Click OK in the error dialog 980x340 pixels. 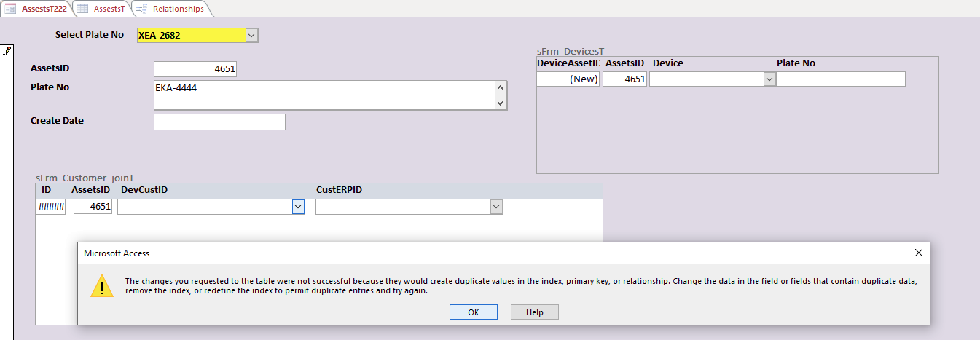(x=474, y=312)
